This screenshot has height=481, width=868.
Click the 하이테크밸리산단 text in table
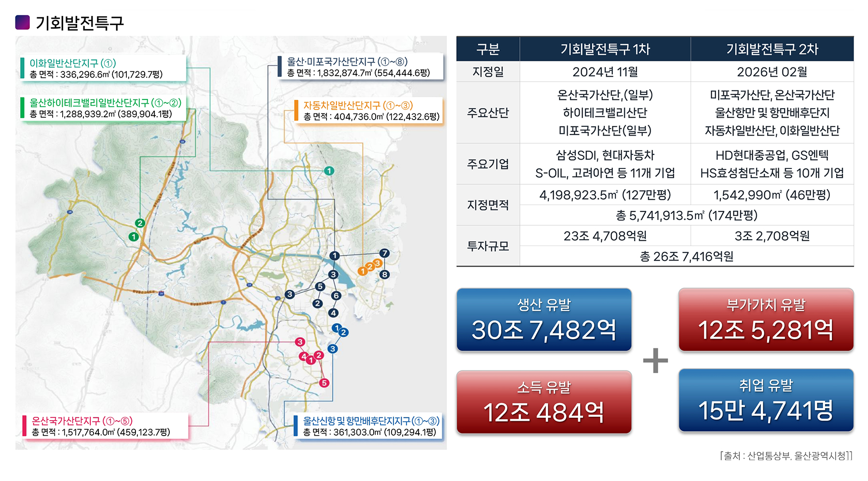(x=605, y=112)
